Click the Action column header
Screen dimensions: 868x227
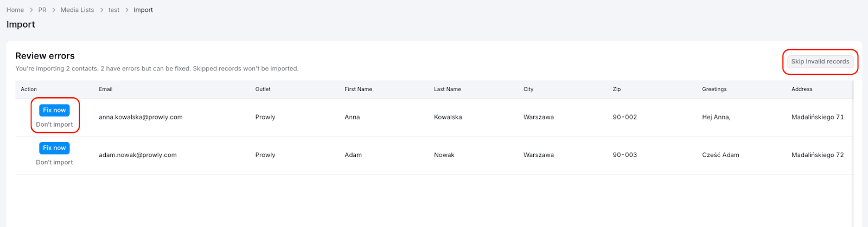click(29, 89)
